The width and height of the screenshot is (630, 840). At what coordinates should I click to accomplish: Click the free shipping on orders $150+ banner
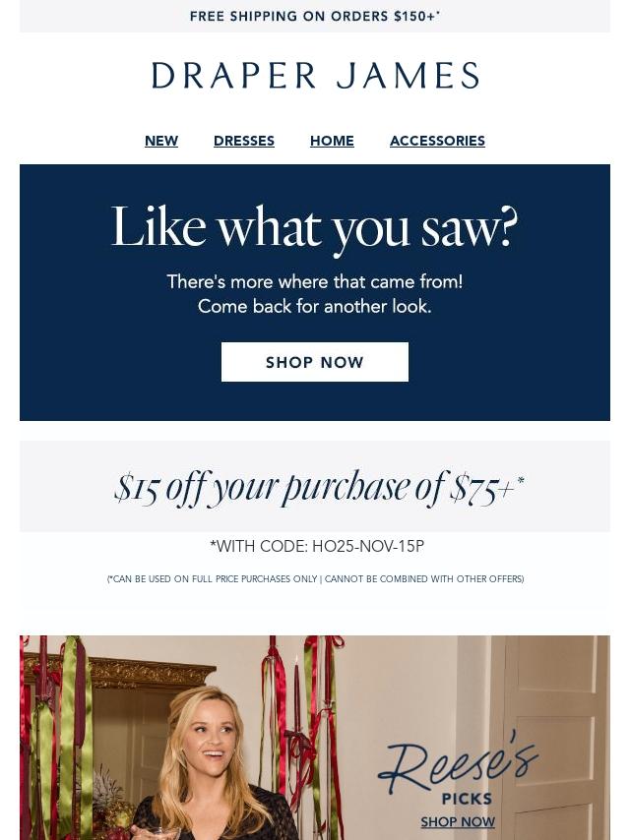tap(315, 16)
